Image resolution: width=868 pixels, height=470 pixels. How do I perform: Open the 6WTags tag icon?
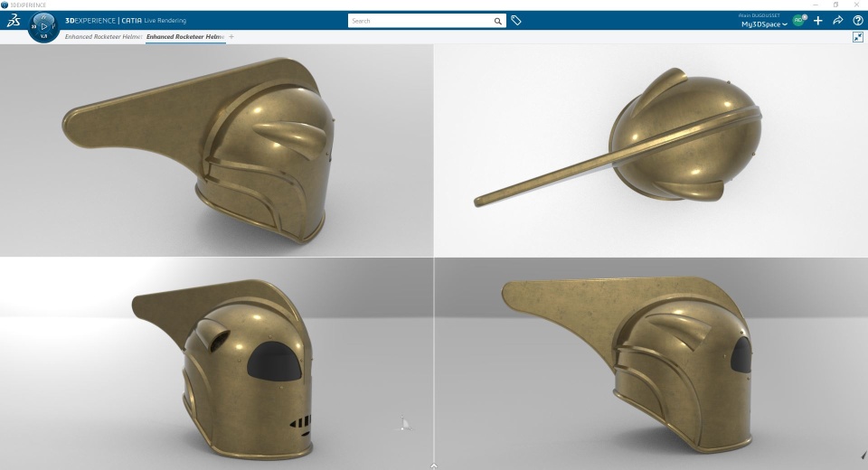[x=516, y=21]
